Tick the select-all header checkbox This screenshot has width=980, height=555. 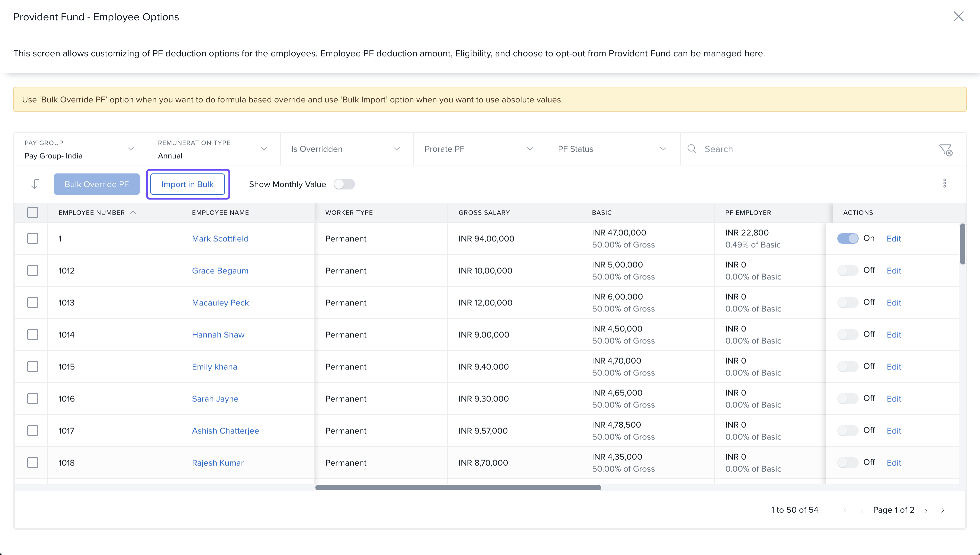point(33,213)
